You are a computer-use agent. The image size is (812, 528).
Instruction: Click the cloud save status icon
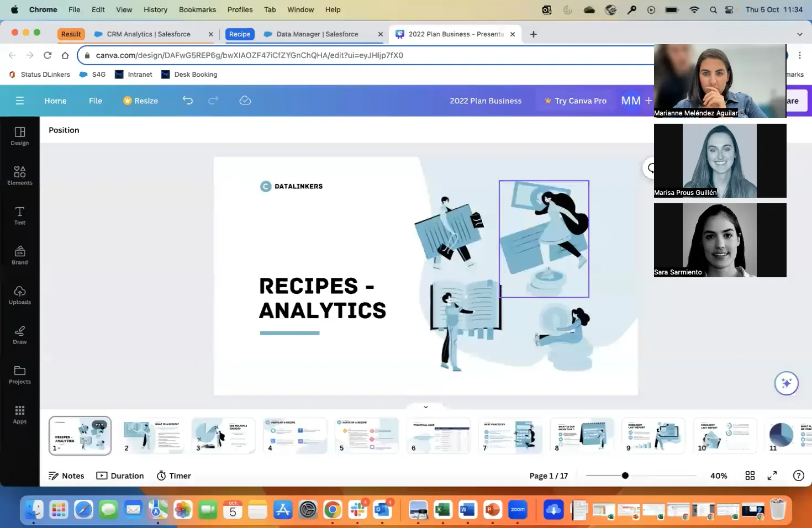(245, 100)
